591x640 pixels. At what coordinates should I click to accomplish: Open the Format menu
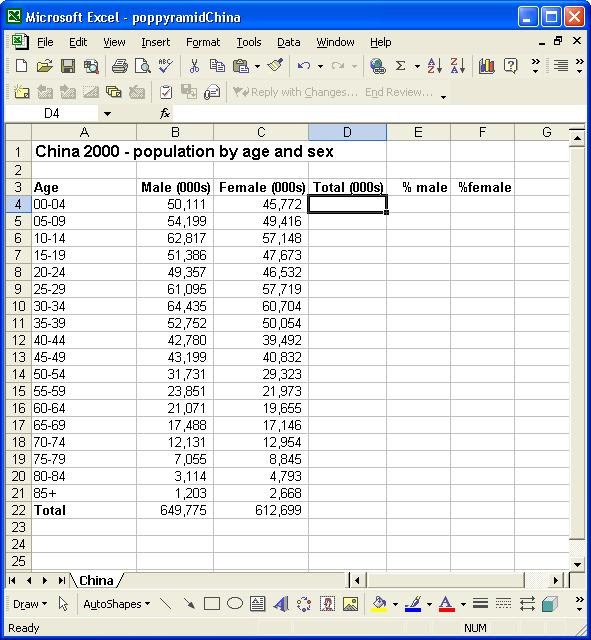tap(202, 42)
